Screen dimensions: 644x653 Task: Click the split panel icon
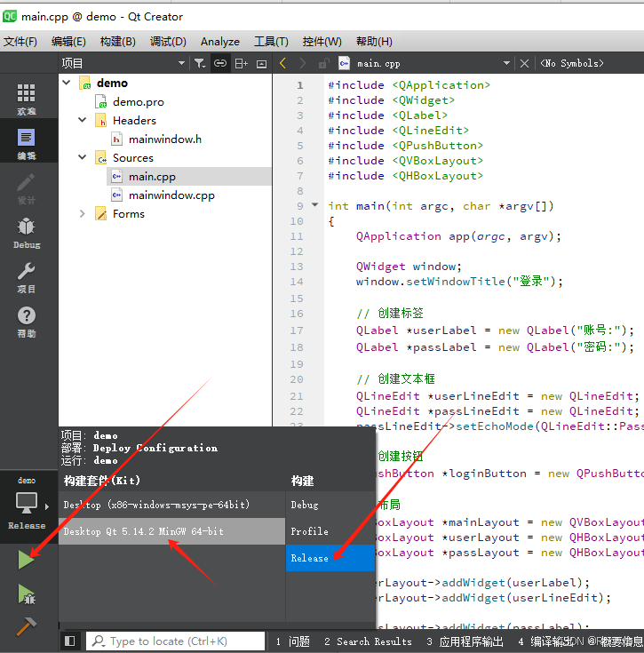(x=241, y=63)
